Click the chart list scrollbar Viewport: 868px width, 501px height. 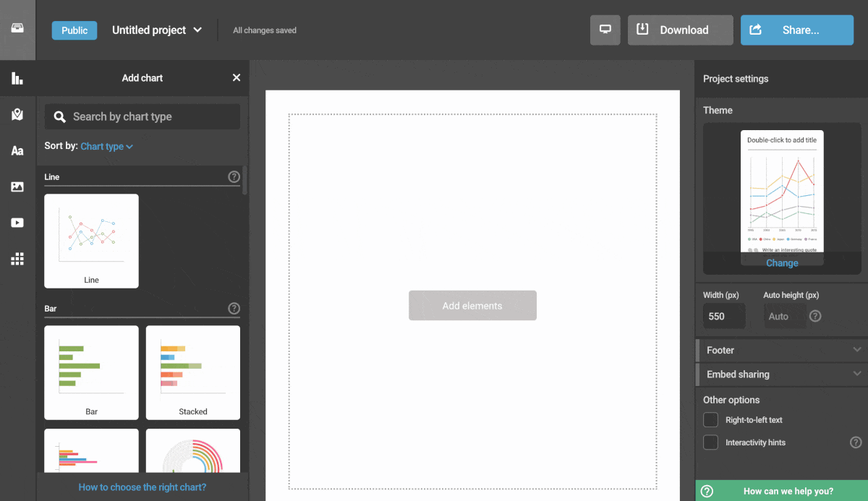245,181
